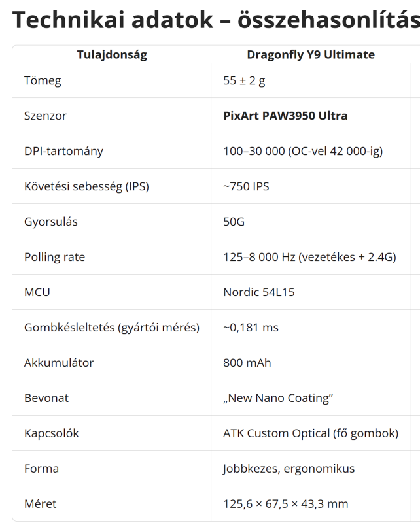Click the "Követési sebesség (IPS)" label
The image size is (420, 523).
click(86, 187)
